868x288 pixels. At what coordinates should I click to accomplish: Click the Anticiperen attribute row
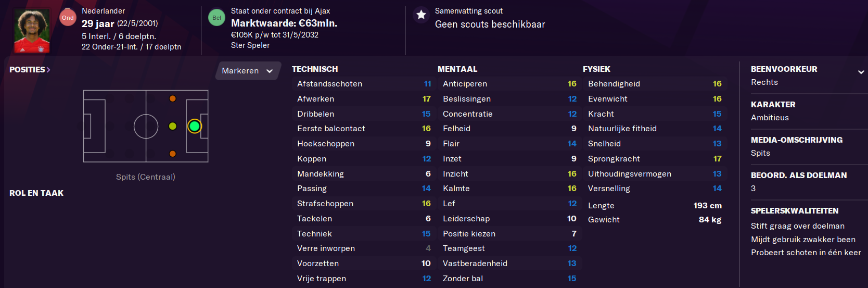pyautogui.click(x=509, y=84)
